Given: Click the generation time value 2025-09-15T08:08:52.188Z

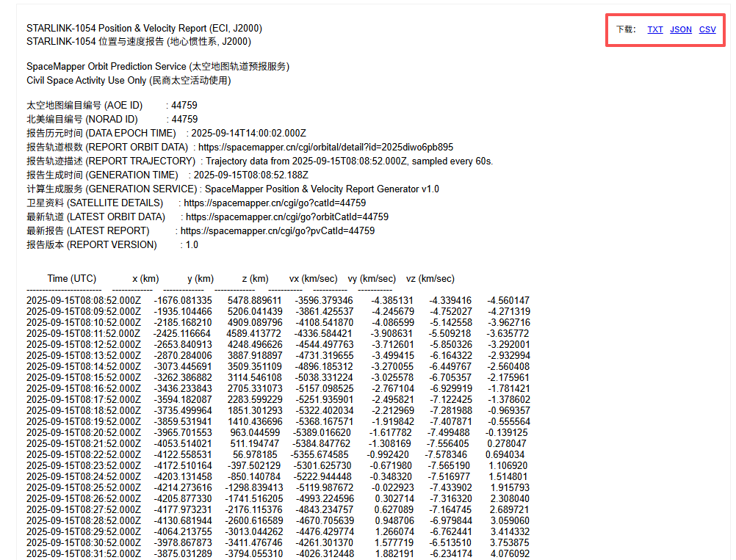Looking at the screenshot, I should point(251,175).
